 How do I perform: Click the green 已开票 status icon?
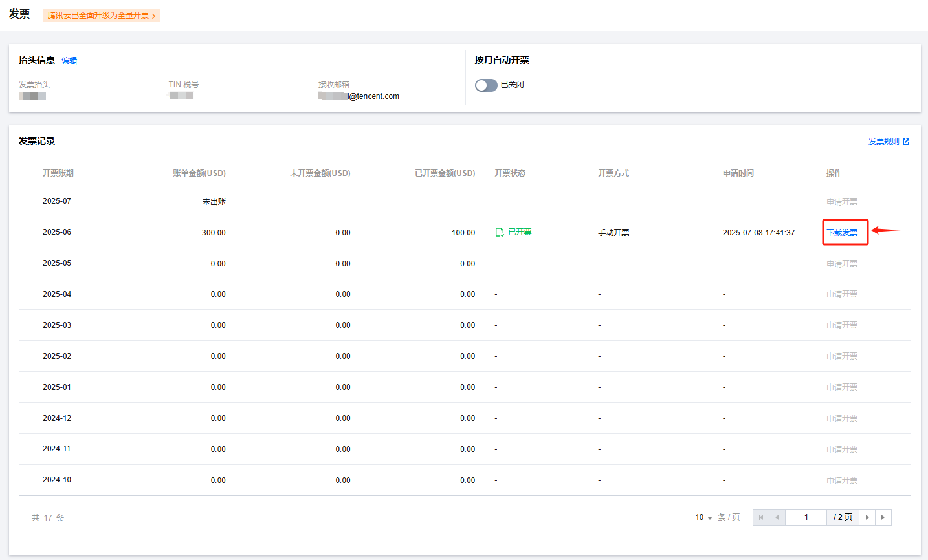pos(500,232)
